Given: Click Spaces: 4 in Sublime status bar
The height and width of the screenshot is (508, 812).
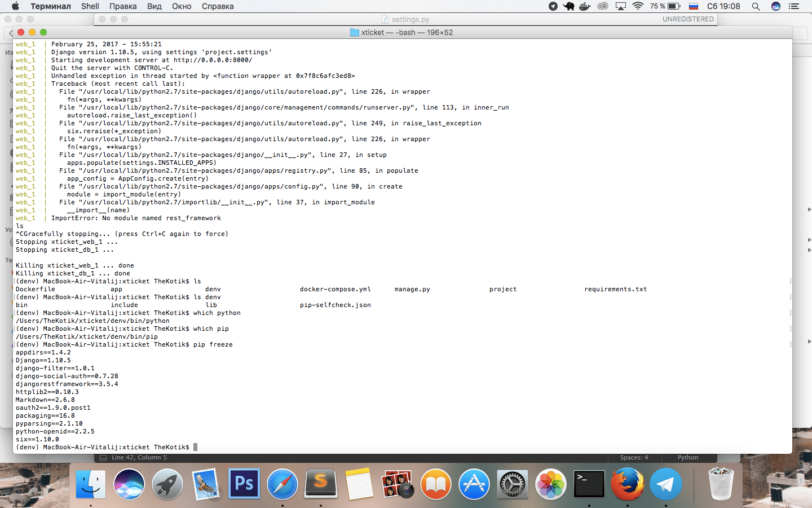Looking at the screenshot, I should (x=634, y=458).
